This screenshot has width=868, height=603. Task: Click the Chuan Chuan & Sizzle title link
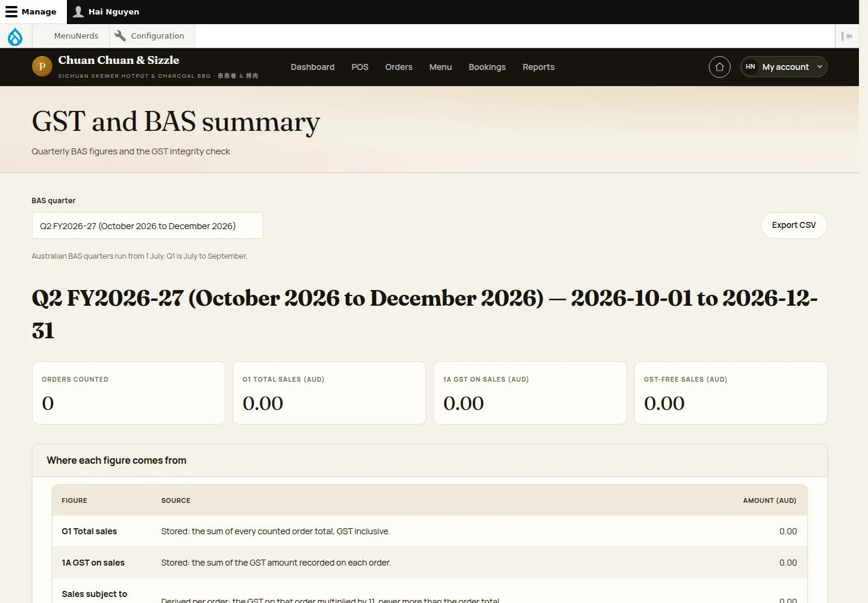pyautogui.click(x=119, y=60)
